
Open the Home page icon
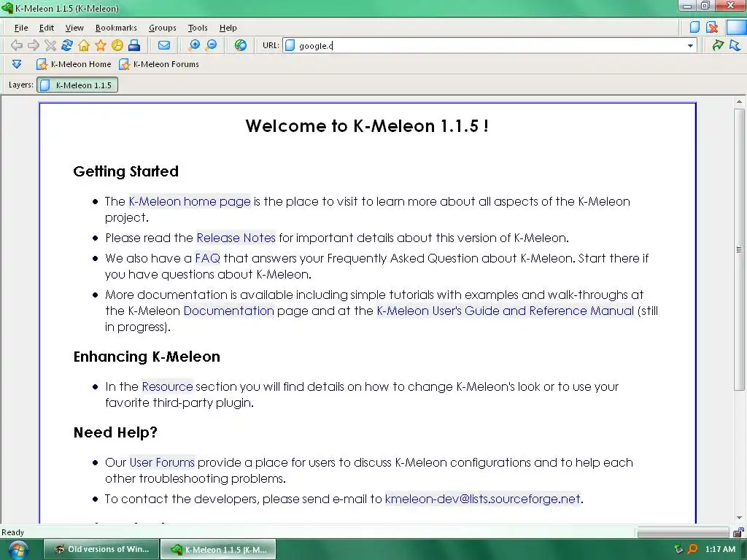(84, 45)
